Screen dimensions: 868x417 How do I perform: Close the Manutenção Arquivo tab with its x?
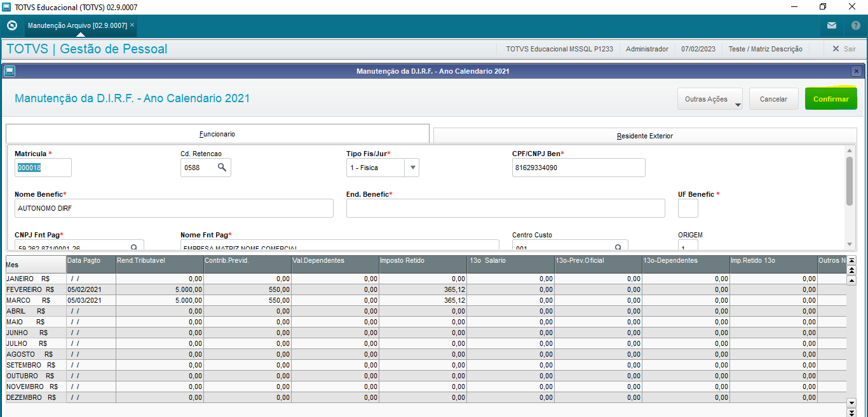click(132, 25)
